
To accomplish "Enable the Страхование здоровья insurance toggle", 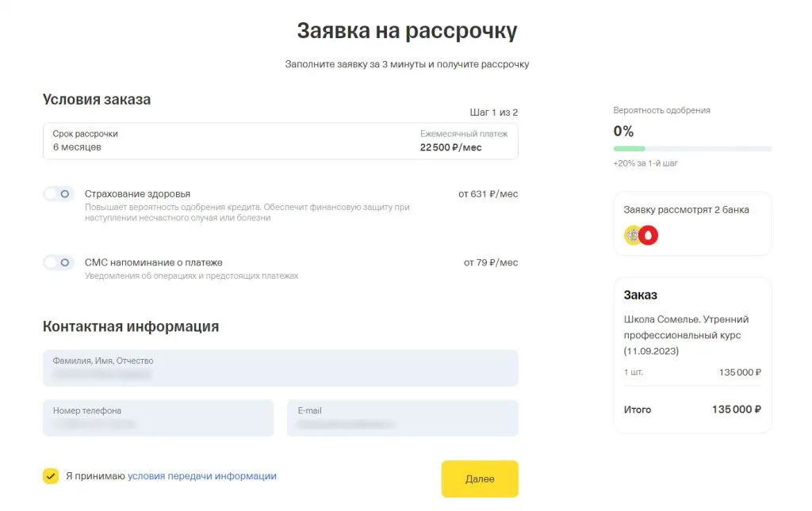I will (57, 193).
